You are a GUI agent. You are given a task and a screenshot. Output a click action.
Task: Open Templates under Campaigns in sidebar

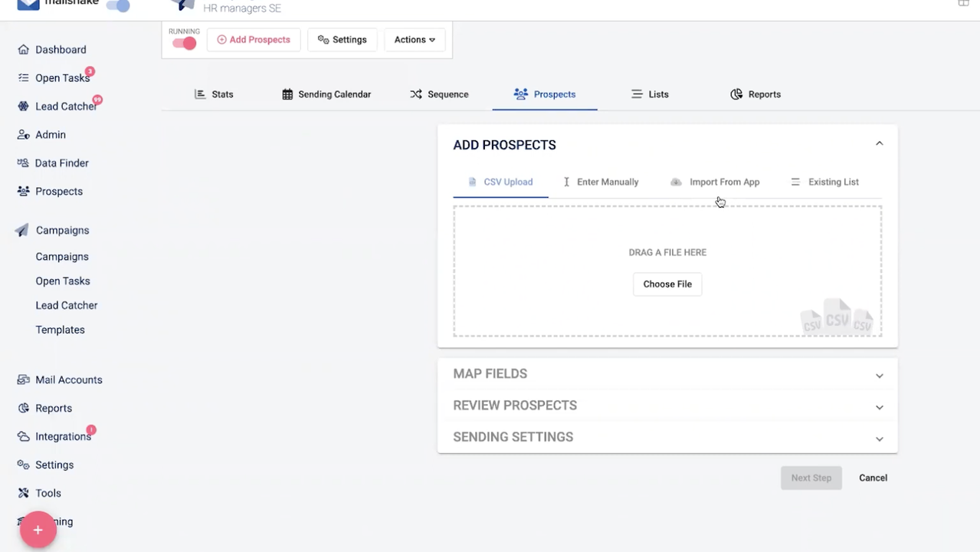pyautogui.click(x=60, y=330)
